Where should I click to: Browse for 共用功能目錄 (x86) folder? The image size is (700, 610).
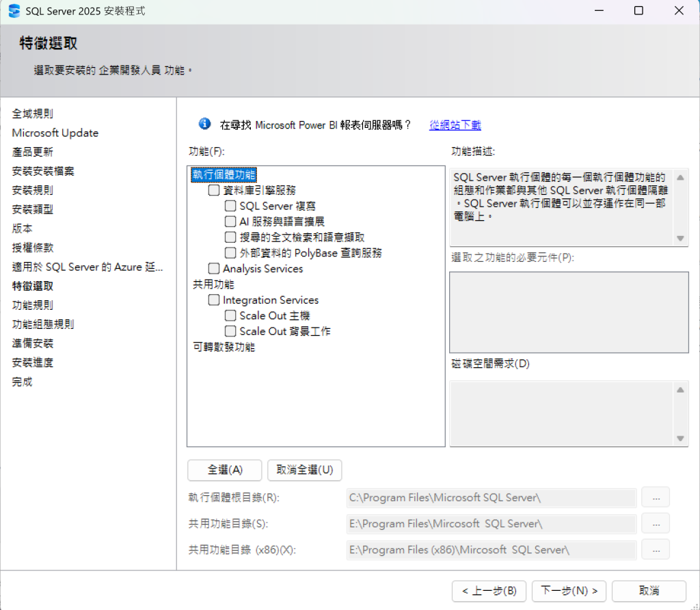(x=656, y=550)
